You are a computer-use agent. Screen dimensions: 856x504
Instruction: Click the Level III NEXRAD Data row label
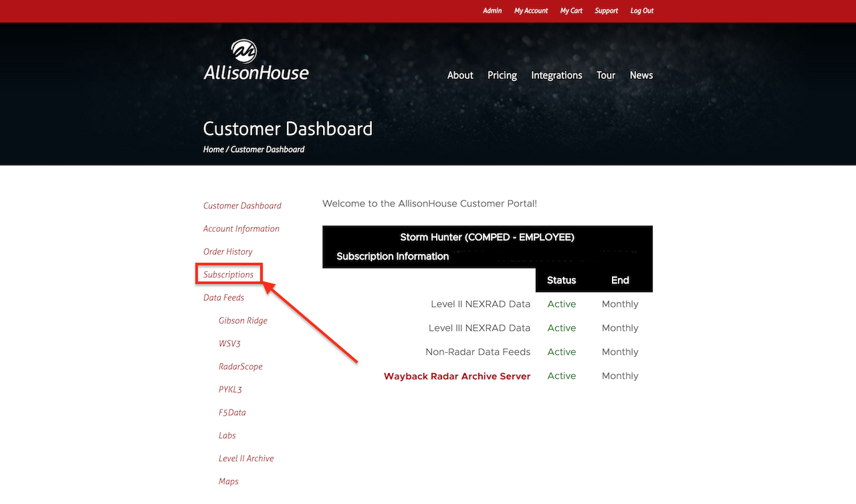click(x=479, y=328)
